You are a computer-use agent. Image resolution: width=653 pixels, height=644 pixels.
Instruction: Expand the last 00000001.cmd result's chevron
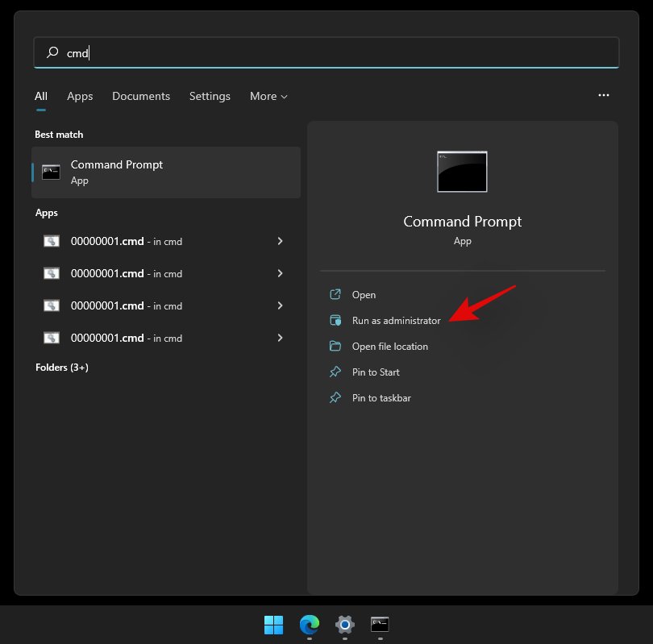pyautogui.click(x=280, y=338)
